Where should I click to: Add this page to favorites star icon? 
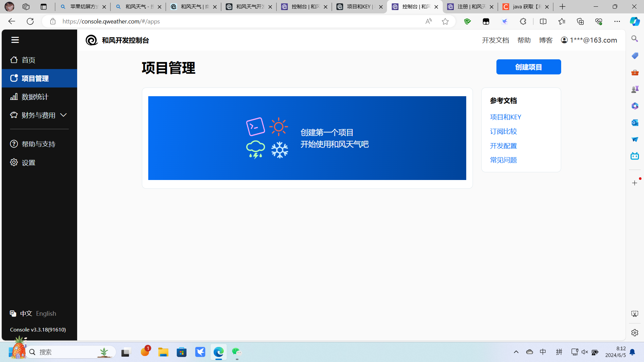coord(445,21)
